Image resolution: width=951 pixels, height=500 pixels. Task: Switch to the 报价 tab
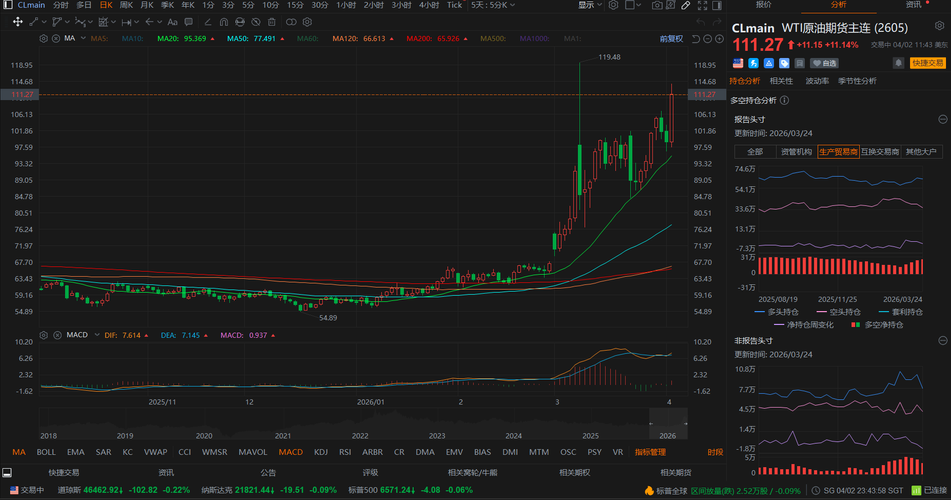[764, 5]
